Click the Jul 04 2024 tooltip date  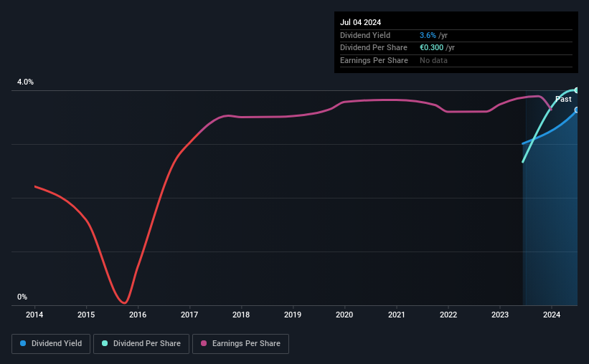click(360, 22)
